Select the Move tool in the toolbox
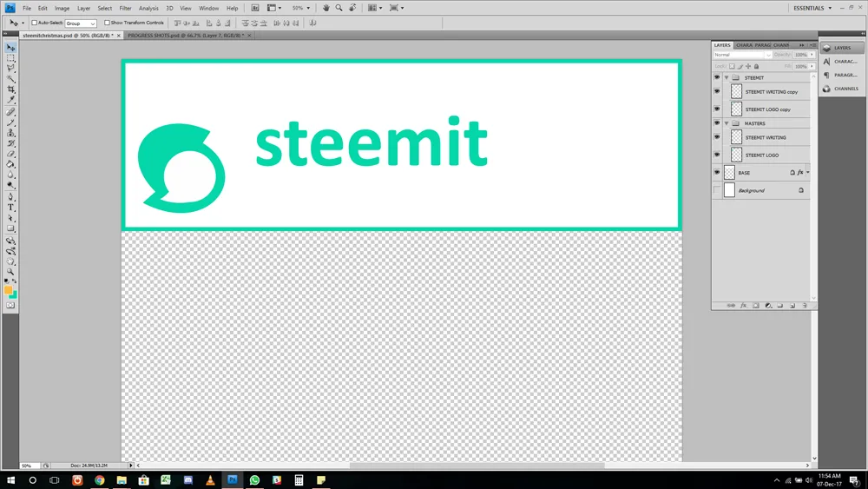Screen dimensions: 868x489 click(x=10, y=48)
